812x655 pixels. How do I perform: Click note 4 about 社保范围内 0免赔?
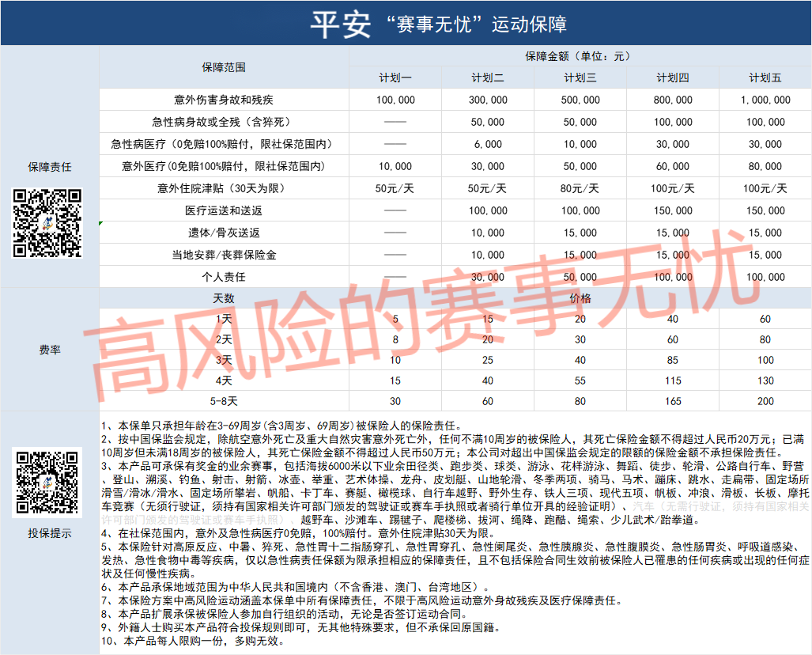298,533
